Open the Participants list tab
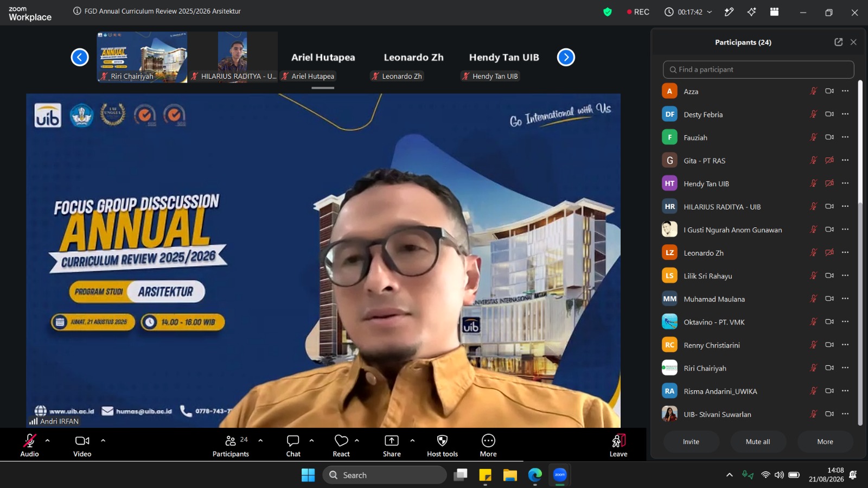The width and height of the screenshot is (868, 488). 231,445
